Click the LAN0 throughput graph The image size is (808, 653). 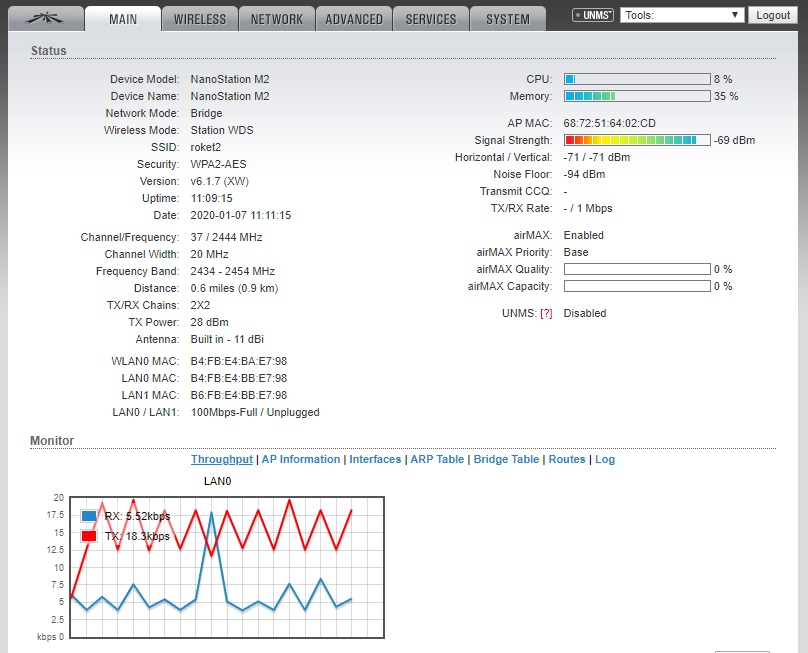(227, 567)
